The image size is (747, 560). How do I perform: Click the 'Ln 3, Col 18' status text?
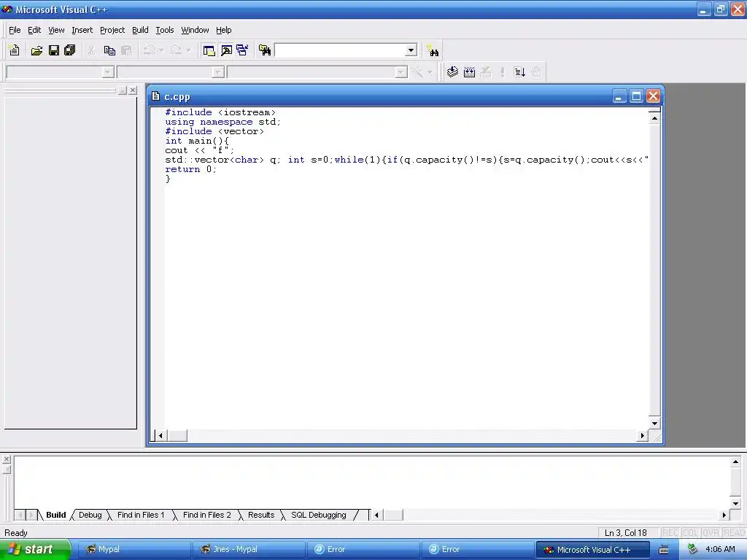(625, 533)
